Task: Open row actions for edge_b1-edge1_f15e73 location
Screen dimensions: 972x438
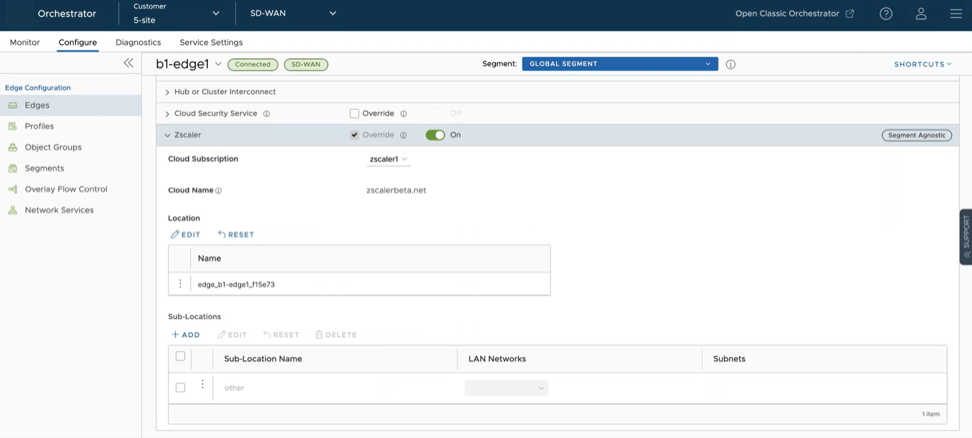Action: [x=180, y=284]
